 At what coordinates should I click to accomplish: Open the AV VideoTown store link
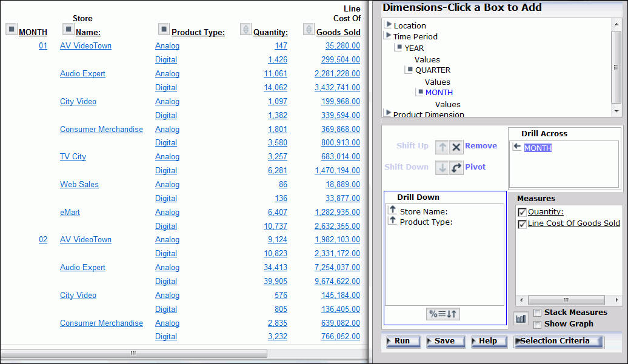[x=85, y=45]
